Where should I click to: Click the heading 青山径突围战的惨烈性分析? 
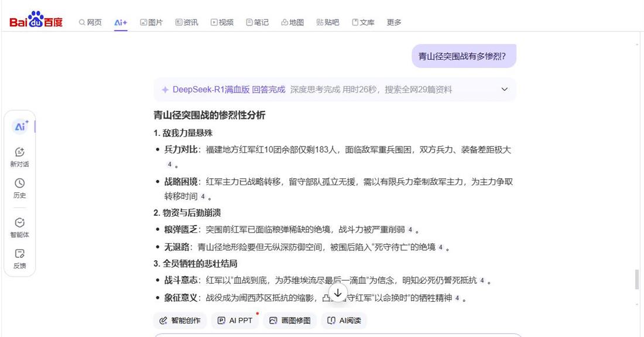pos(210,115)
